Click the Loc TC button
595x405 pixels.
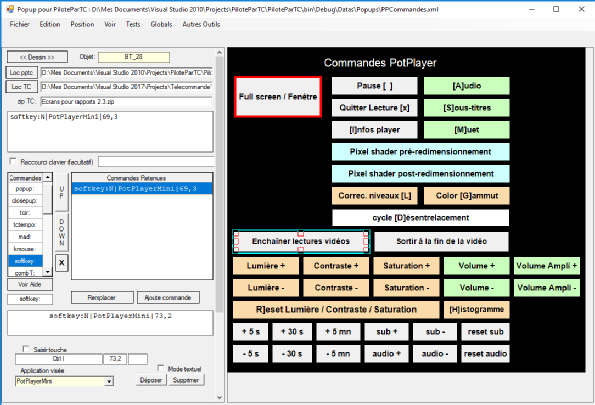(22, 87)
